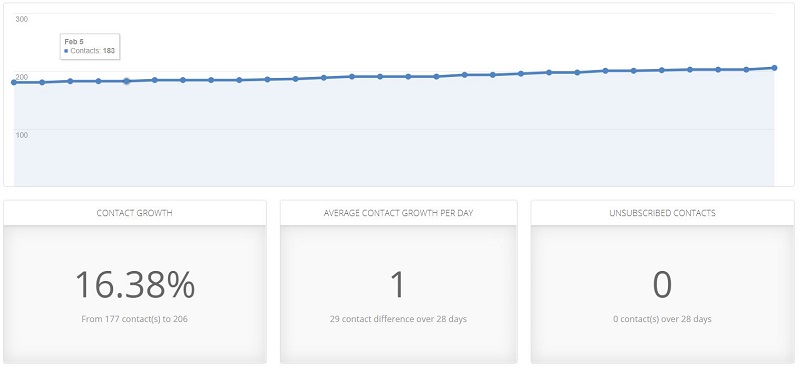Click the 'Contacts: 183' tooltip value

tap(92, 51)
